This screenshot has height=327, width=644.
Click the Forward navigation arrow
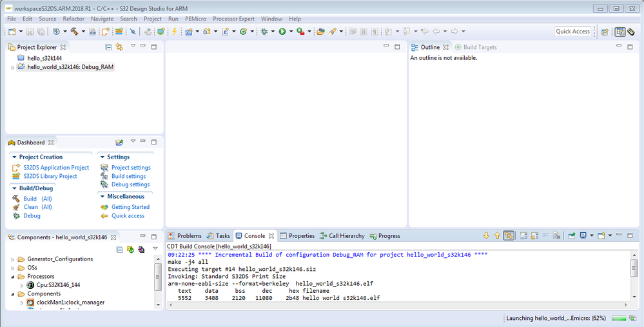pos(454,31)
